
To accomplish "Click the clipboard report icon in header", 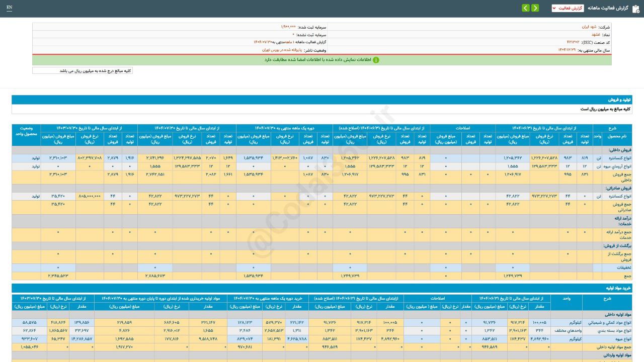I will coord(635,8).
